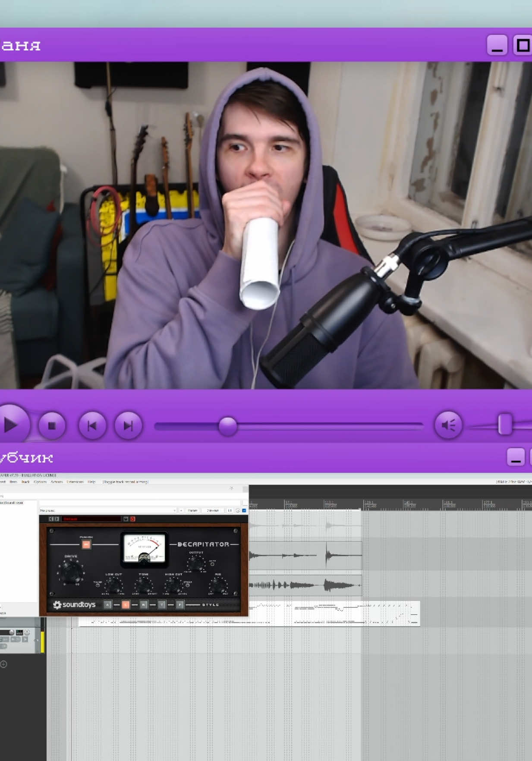Open the Track menu in REAPER

26,482
